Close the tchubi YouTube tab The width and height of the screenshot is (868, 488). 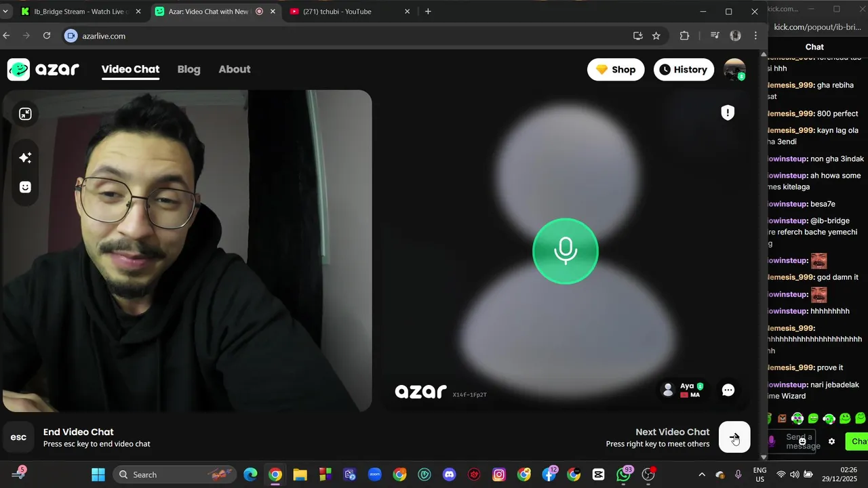click(407, 12)
